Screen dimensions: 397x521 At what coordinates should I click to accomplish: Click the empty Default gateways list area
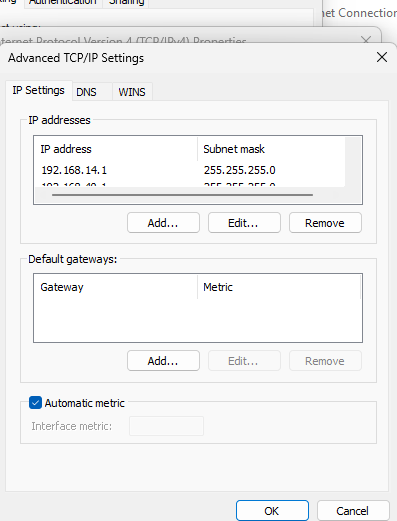[x=198, y=320]
